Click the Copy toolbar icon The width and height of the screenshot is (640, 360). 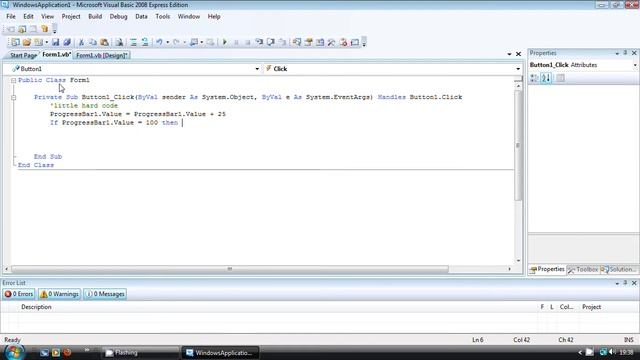pyautogui.click(x=93, y=42)
